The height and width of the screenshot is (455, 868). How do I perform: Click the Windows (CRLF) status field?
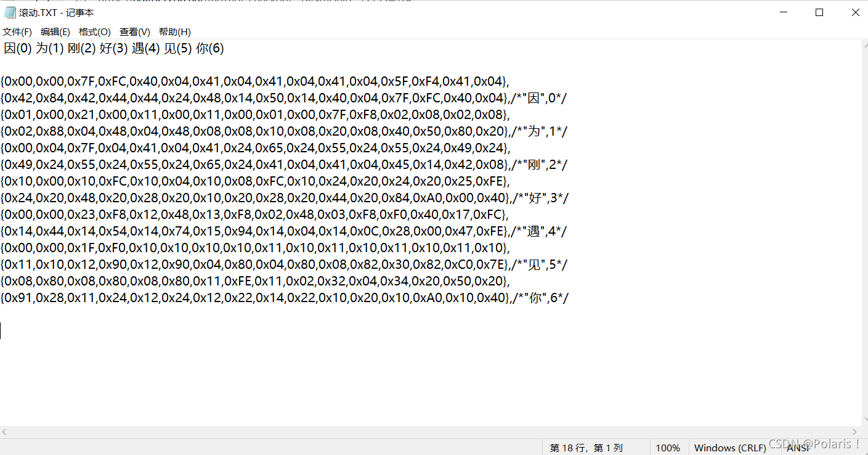(730, 448)
